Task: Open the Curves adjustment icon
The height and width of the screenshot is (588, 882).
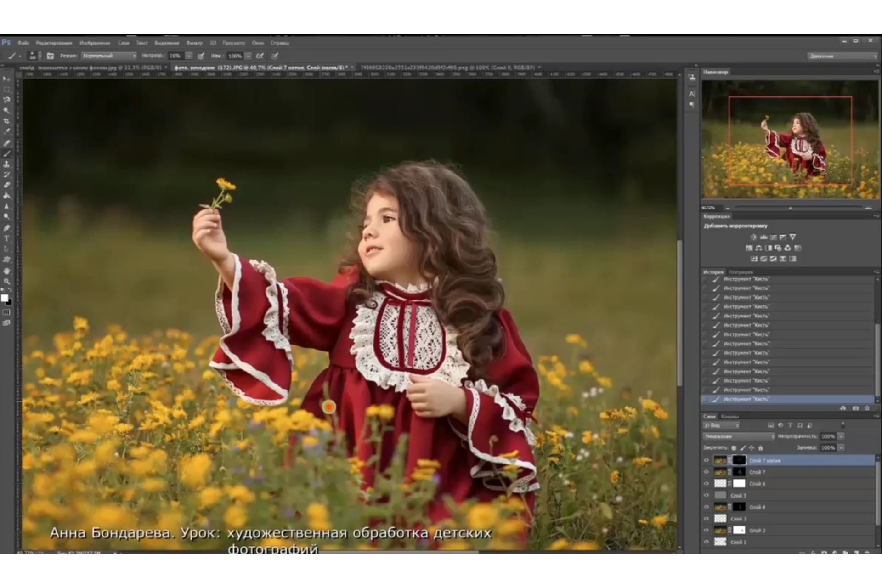Action: point(773,237)
